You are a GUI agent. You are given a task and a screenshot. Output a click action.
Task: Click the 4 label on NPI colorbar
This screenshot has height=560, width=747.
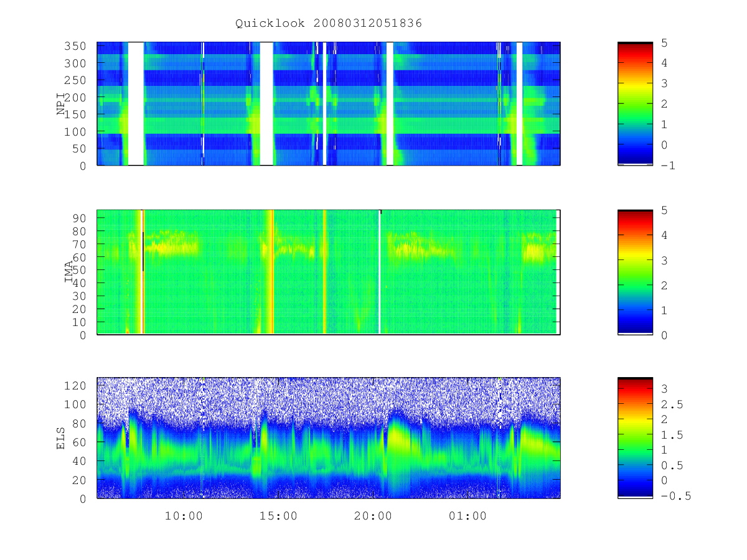click(x=664, y=63)
